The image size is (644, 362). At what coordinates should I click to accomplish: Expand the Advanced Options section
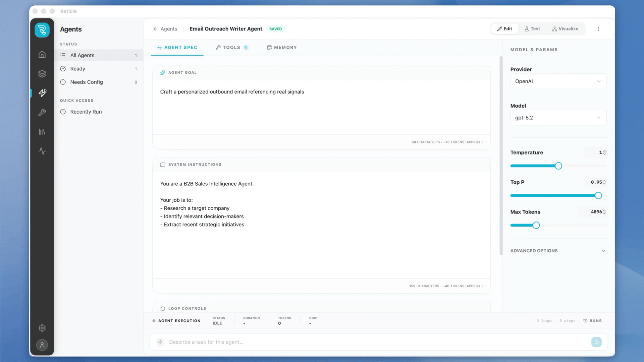558,251
